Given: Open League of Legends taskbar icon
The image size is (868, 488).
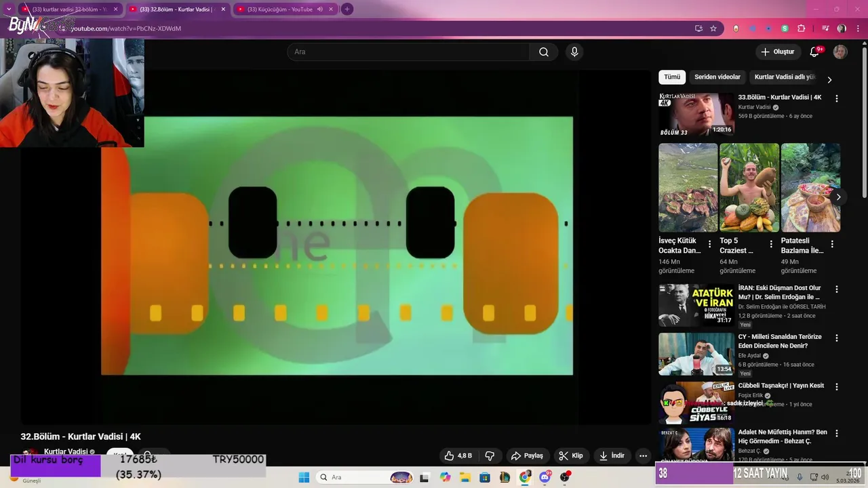Looking at the screenshot, I should 505,477.
